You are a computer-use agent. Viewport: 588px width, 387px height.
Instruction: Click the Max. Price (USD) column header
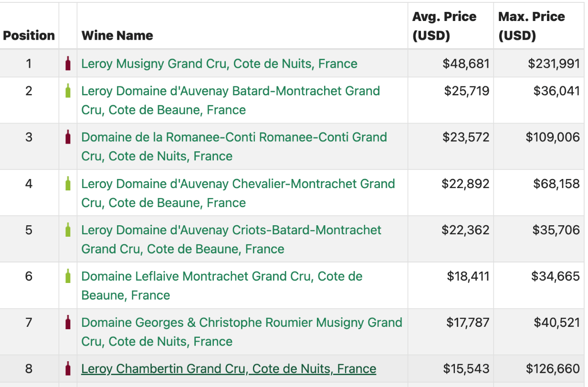pyautogui.click(x=531, y=26)
